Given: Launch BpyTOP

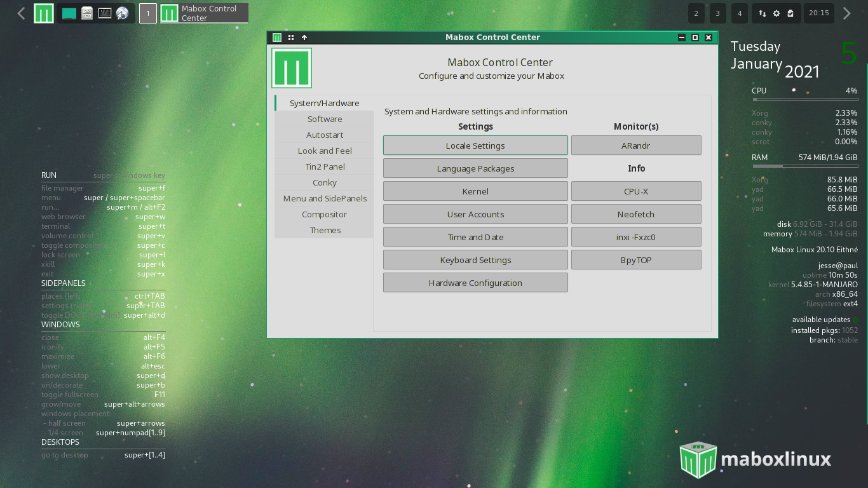Looking at the screenshot, I should coord(636,260).
